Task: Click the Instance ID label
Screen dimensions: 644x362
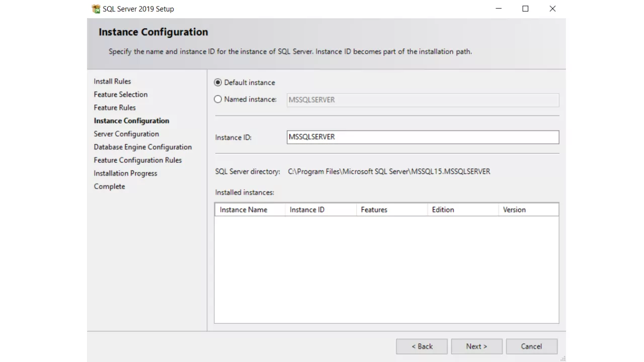Action: pos(233,137)
